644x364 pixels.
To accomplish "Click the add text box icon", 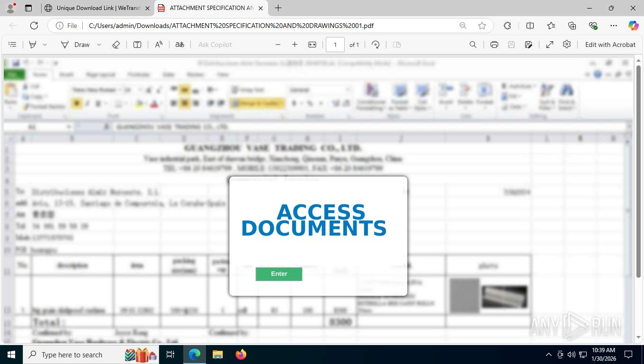I will point(137,45).
